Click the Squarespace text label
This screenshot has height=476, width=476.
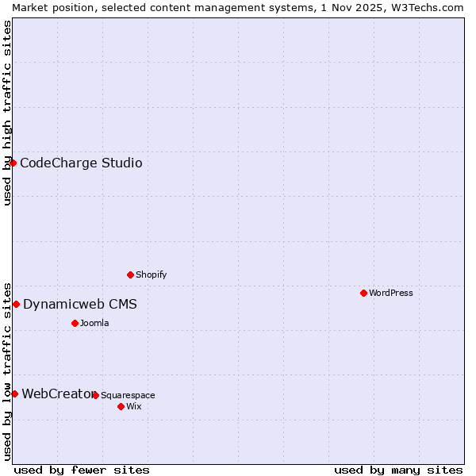pyautogui.click(x=128, y=395)
